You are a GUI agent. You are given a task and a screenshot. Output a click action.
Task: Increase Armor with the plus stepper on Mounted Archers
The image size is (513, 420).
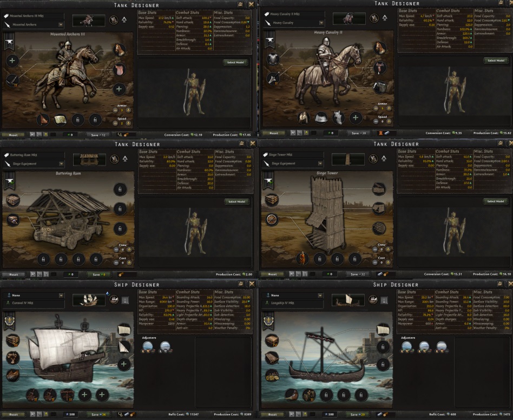click(x=129, y=110)
